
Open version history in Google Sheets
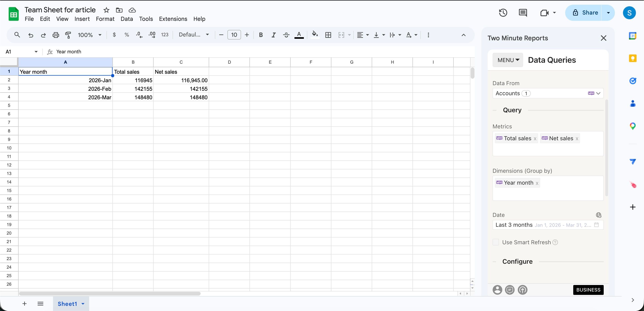coord(503,13)
